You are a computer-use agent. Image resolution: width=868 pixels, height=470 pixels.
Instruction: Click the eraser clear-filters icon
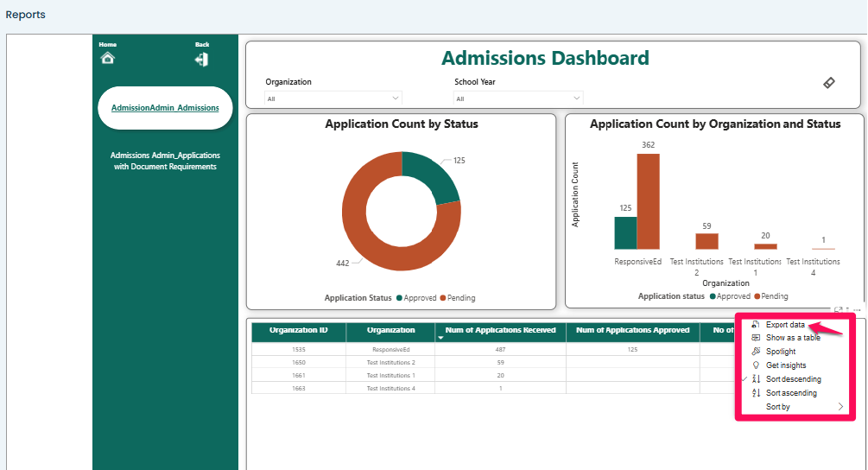click(829, 83)
